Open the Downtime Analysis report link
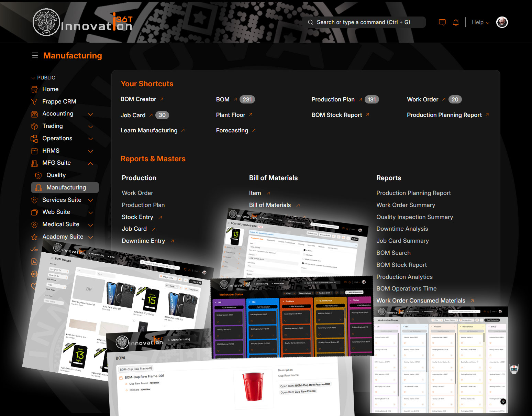This screenshot has width=532, height=416. click(402, 229)
